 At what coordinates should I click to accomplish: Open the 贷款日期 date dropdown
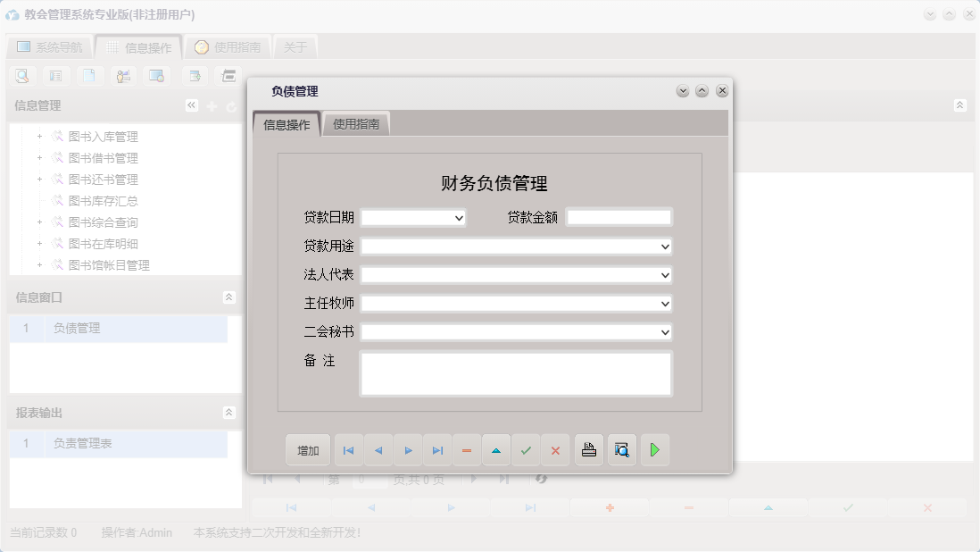coord(461,217)
